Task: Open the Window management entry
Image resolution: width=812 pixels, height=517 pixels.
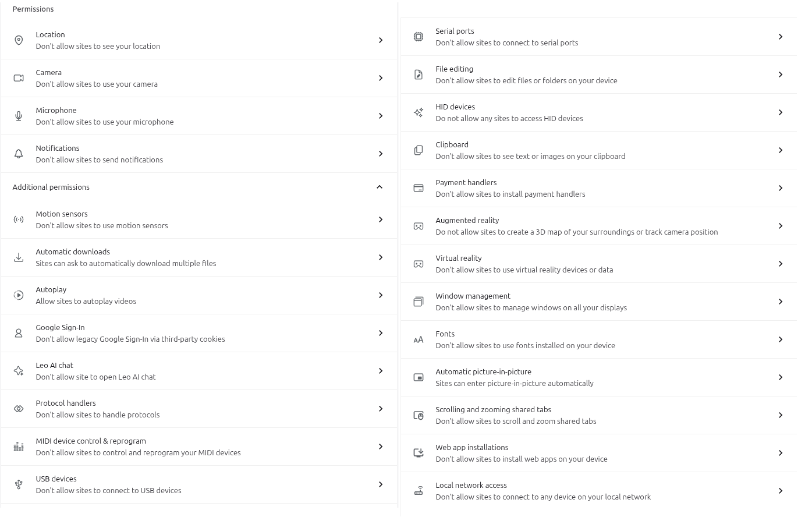Action: point(598,302)
